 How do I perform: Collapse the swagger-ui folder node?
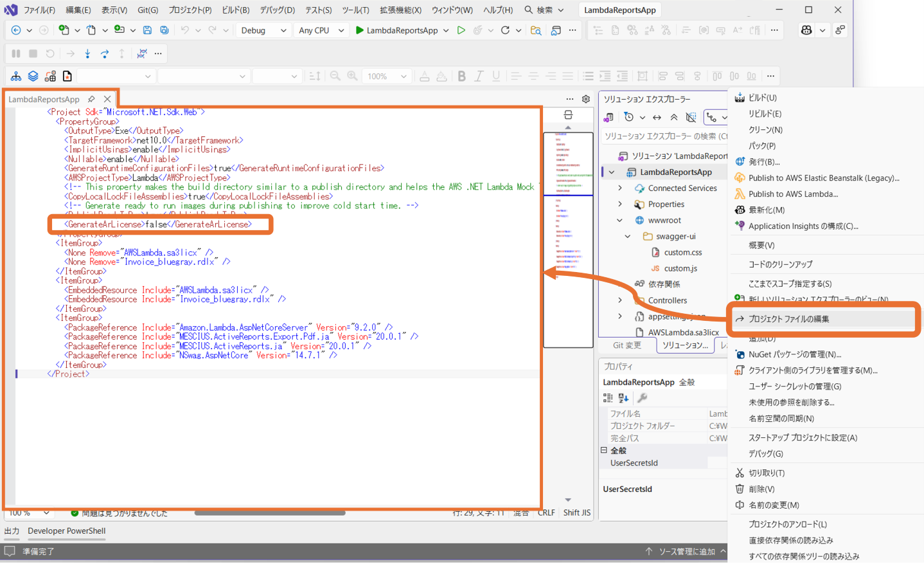(x=628, y=237)
